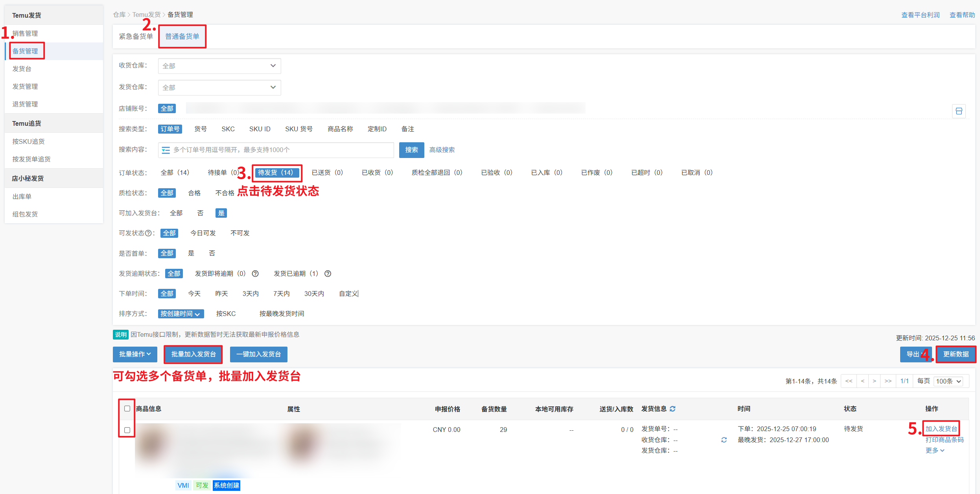980x494 pixels.
Task: Expand the 更多 actions in row
Action: (x=934, y=450)
